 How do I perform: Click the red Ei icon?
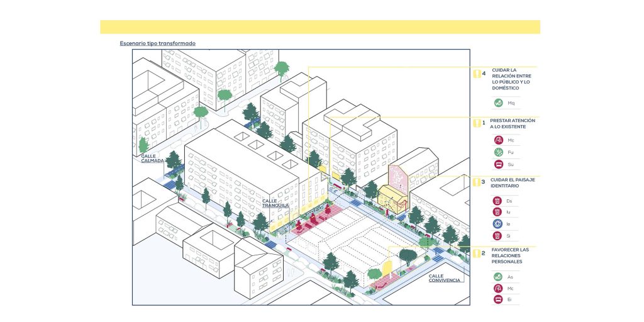[x=498, y=299]
